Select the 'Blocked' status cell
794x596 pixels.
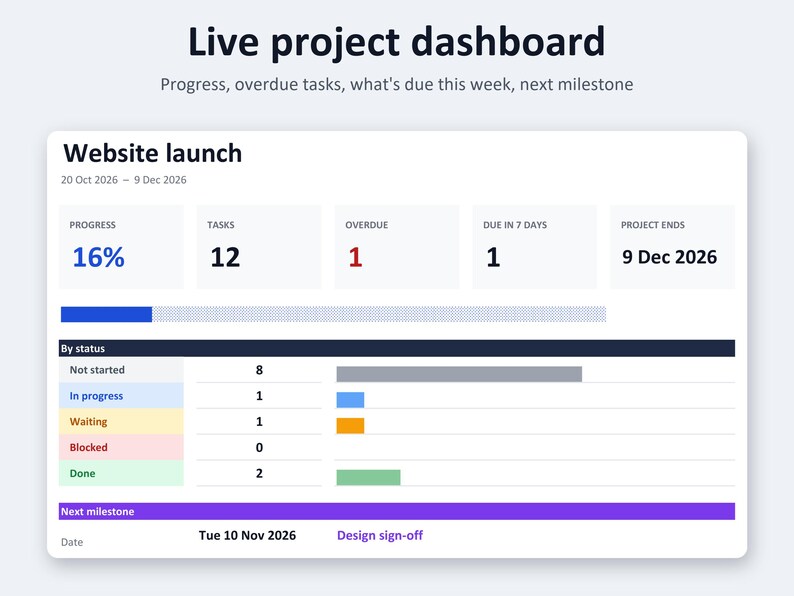coord(121,448)
